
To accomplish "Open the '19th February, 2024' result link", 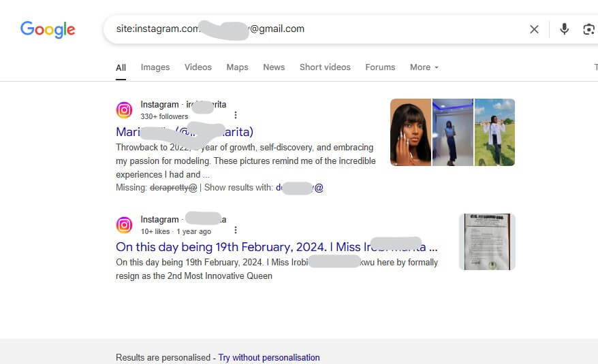I will [x=277, y=247].
